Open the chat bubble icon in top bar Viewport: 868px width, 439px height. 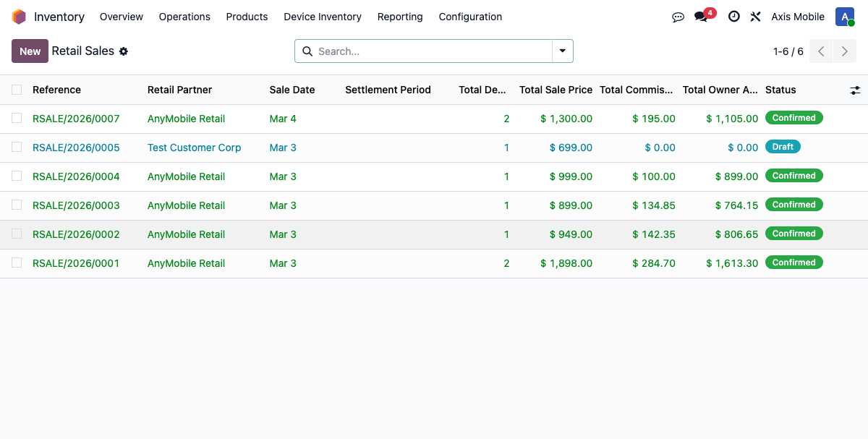tap(678, 17)
